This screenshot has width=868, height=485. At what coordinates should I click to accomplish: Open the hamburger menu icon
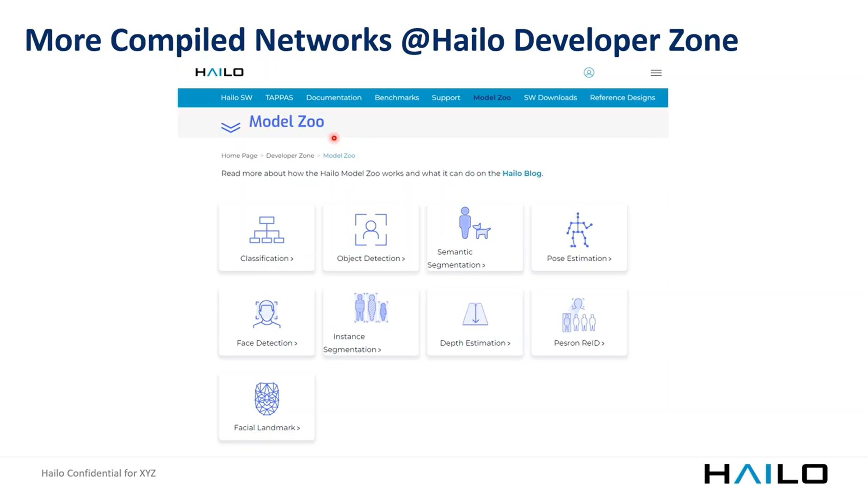point(656,73)
